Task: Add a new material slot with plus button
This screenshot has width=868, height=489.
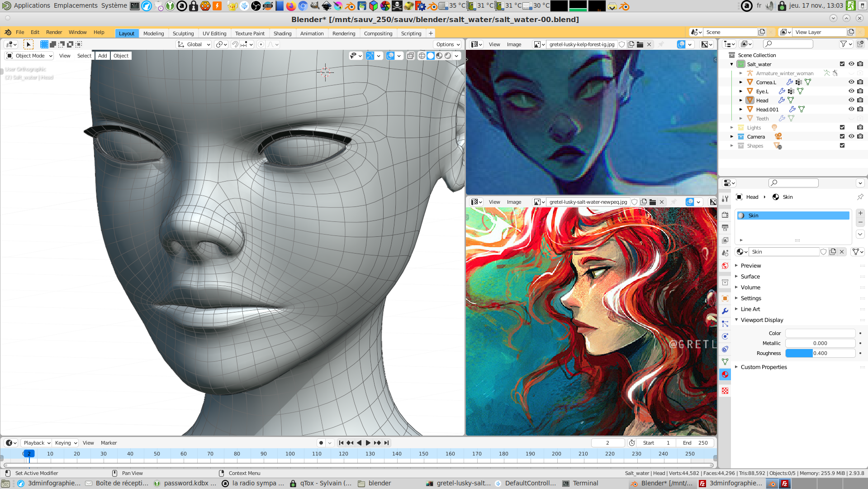Action: pos(860,213)
